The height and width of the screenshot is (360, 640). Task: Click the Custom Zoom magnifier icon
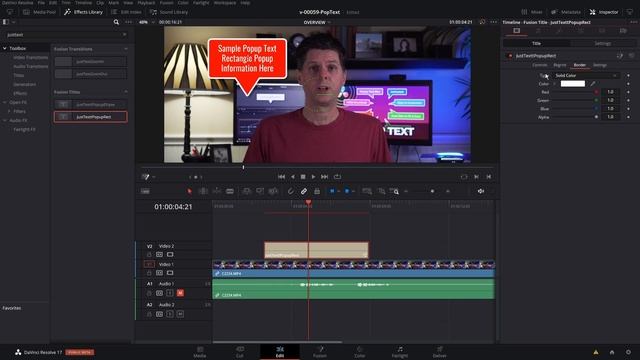[394, 191]
